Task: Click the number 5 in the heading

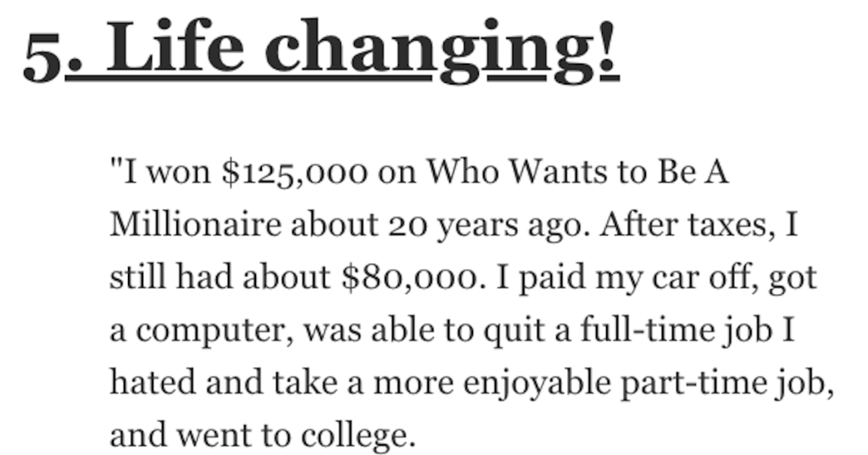Action: click(x=42, y=56)
